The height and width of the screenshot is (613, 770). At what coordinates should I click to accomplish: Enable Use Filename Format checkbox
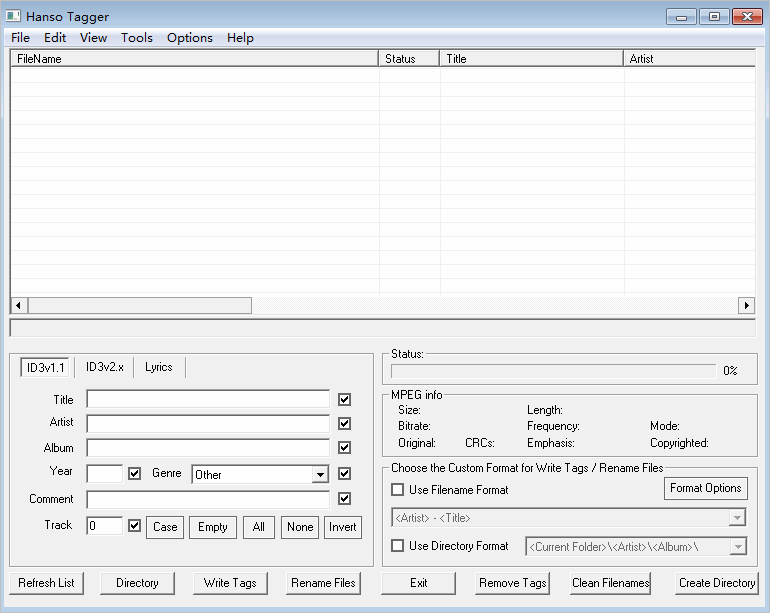(x=397, y=490)
